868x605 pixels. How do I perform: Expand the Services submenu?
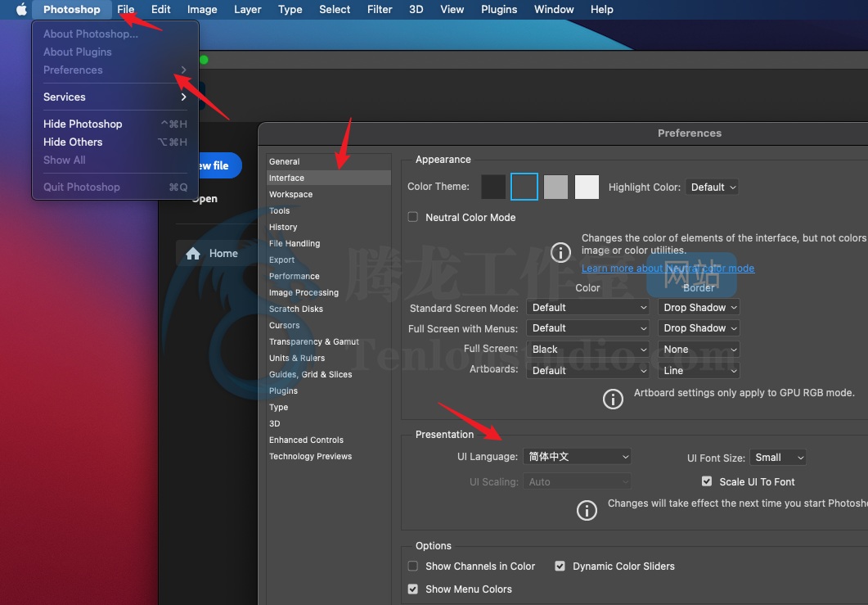click(115, 97)
